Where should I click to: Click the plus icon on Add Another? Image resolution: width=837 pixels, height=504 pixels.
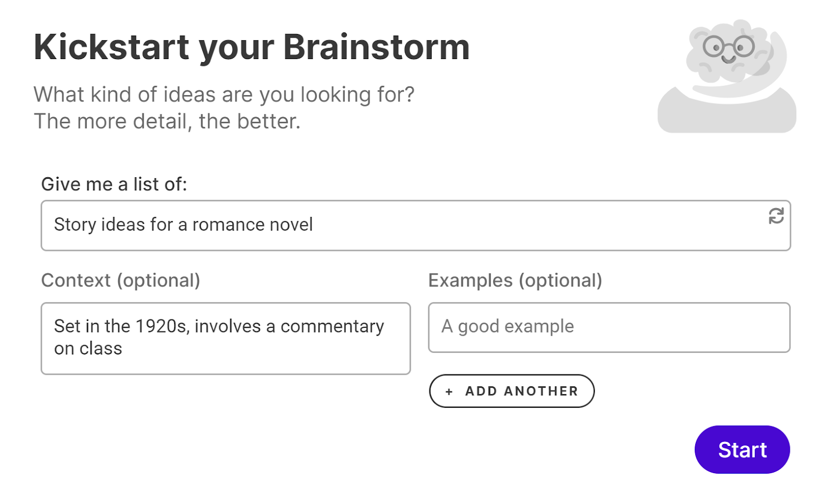coord(449,392)
